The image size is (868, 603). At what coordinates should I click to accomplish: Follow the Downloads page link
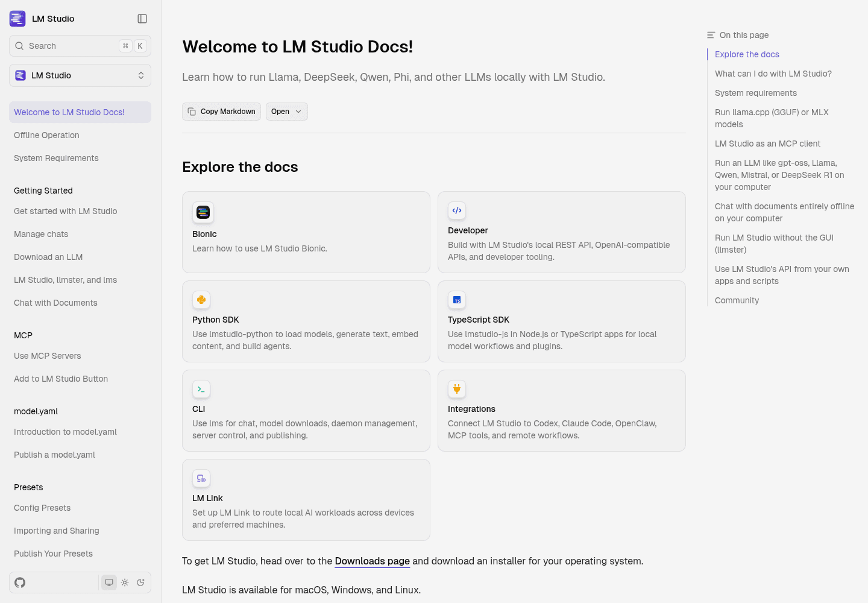(372, 561)
